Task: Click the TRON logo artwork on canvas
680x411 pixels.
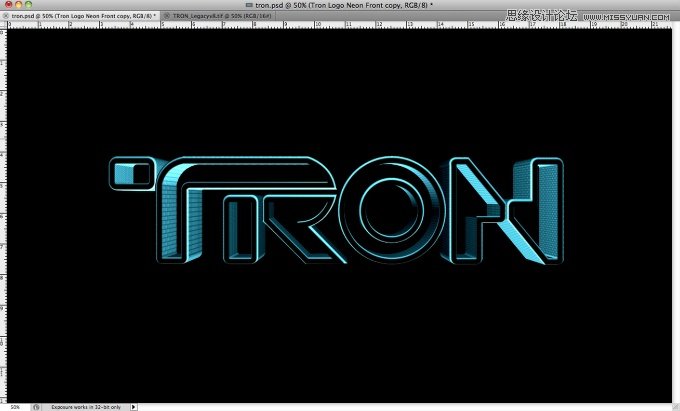Action: 336,210
